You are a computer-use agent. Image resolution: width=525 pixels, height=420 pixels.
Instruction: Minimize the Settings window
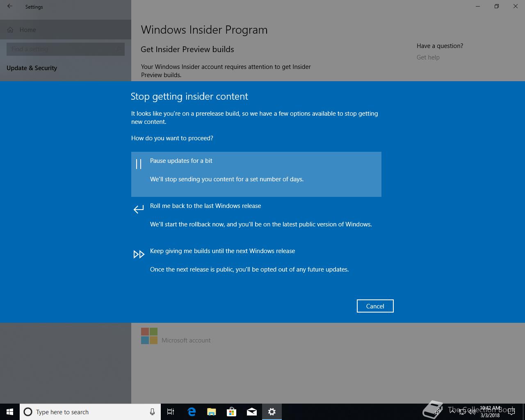point(478,6)
